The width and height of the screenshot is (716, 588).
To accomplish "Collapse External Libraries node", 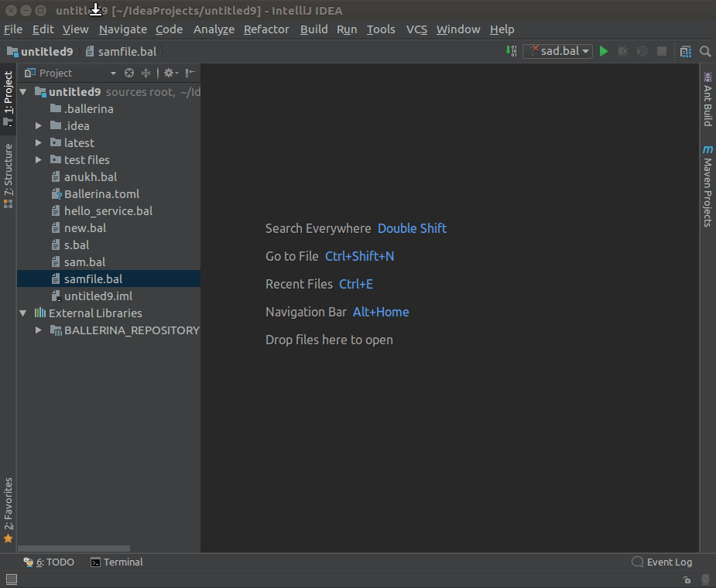I will (22, 313).
